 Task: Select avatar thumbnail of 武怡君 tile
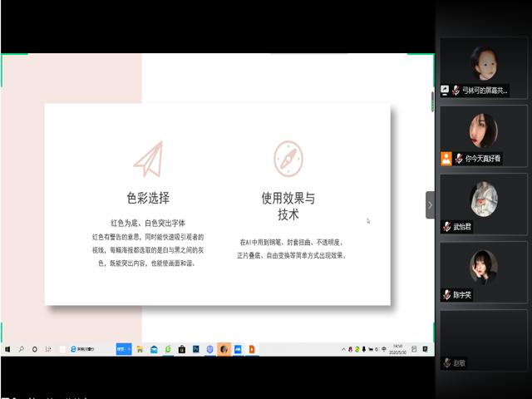(484, 199)
